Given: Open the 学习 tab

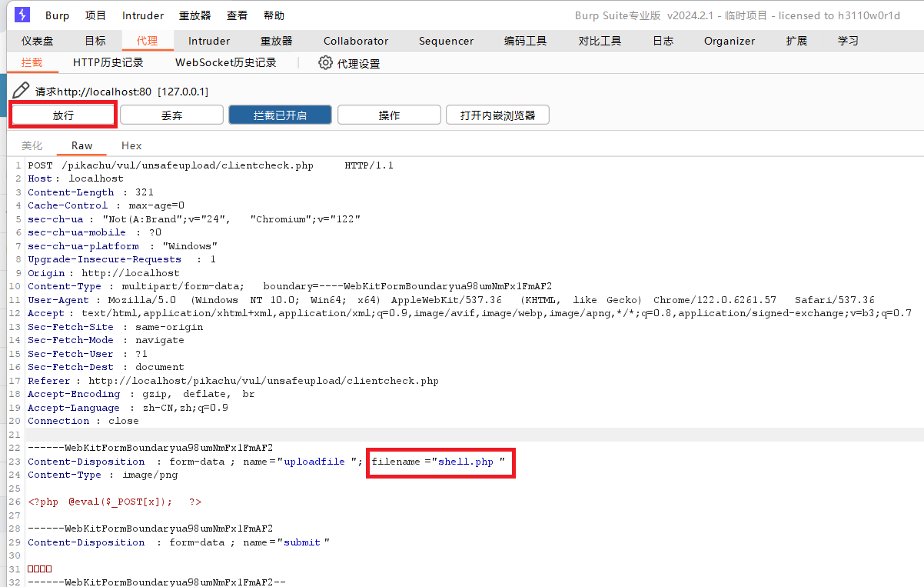Looking at the screenshot, I should [848, 41].
